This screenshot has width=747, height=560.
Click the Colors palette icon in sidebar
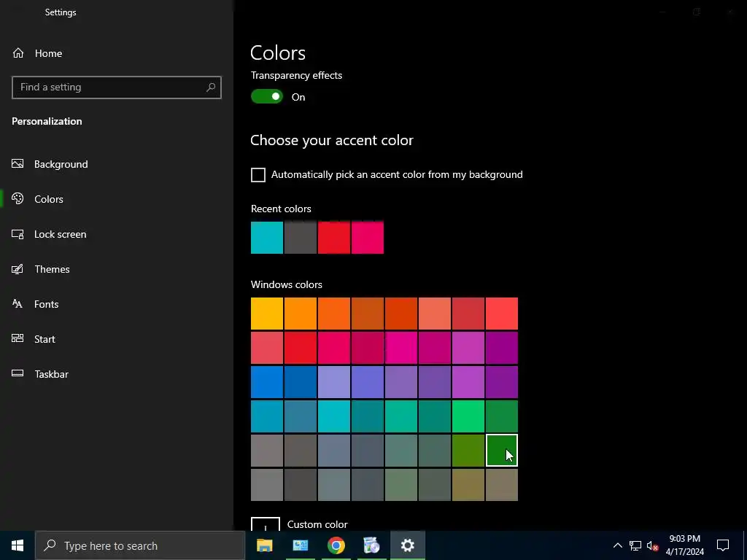tap(18, 198)
